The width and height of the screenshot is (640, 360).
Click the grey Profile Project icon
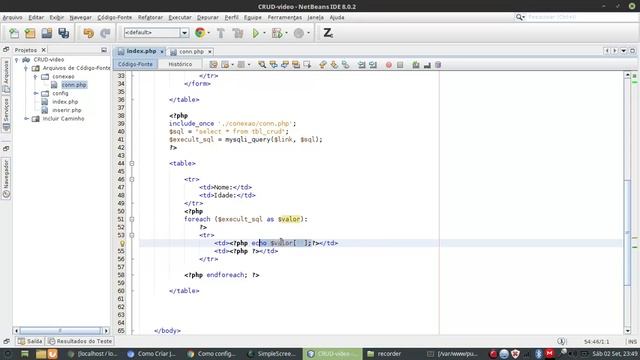(x=299, y=33)
